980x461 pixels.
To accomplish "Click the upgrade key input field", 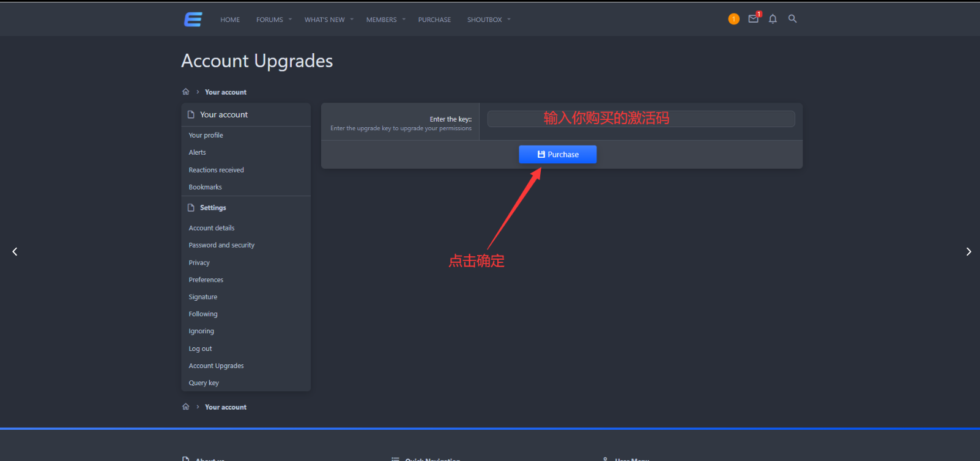I will 640,119.
